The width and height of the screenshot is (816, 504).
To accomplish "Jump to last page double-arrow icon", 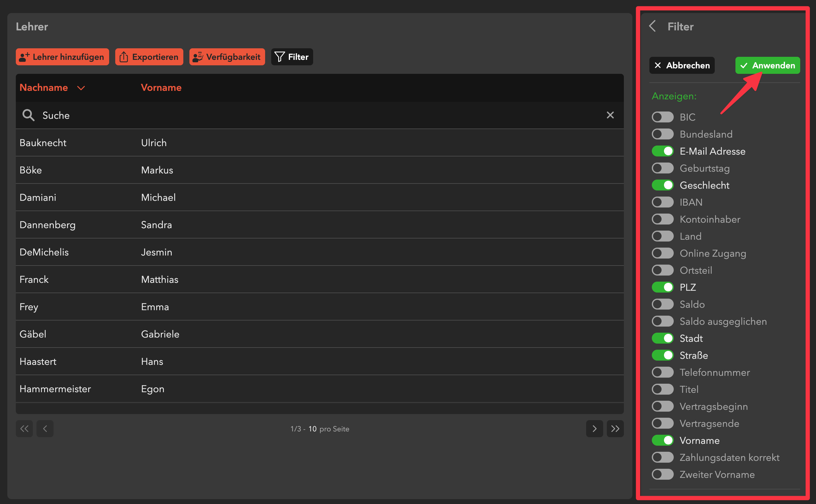I will tap(615, 429).
